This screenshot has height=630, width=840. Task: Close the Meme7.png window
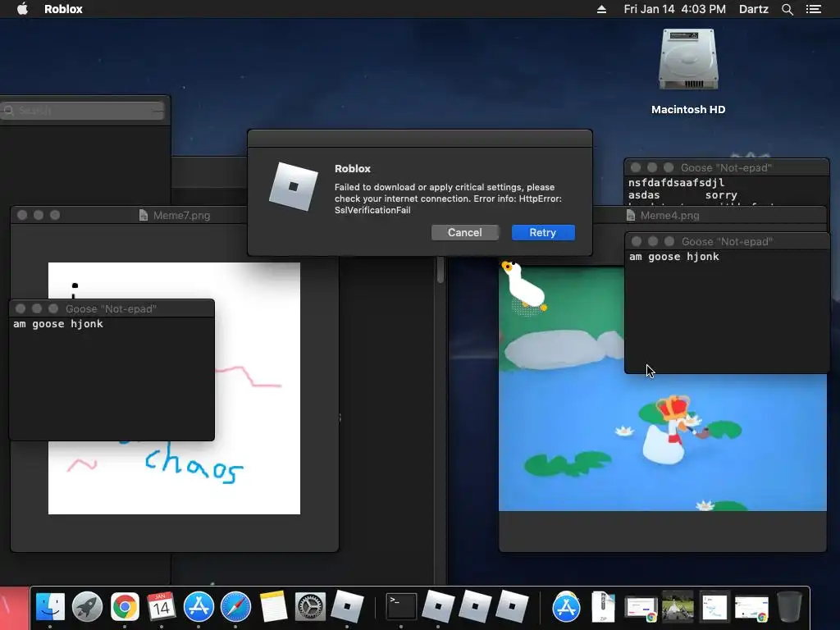click(22, 215)
